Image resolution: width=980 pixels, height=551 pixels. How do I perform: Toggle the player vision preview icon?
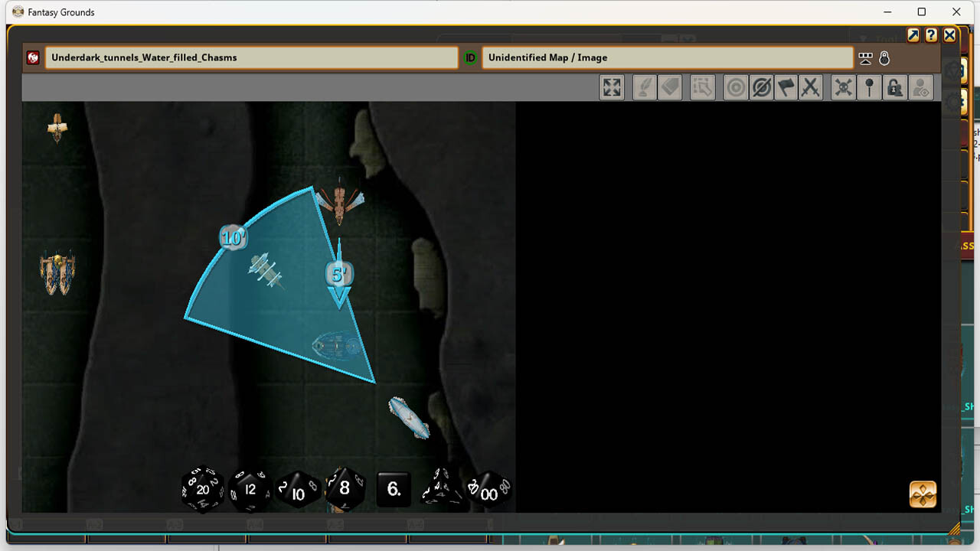(x=921, y=87)
